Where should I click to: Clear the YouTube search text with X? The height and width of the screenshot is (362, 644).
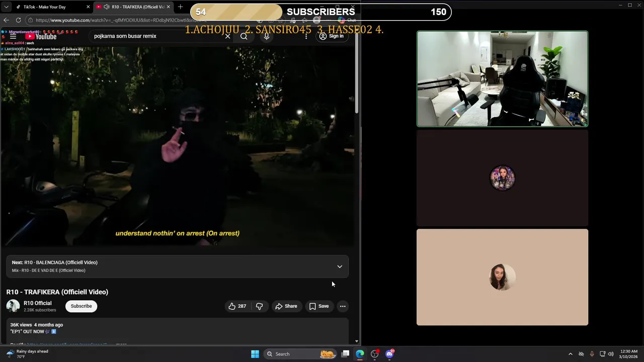(x=227, y=36)
